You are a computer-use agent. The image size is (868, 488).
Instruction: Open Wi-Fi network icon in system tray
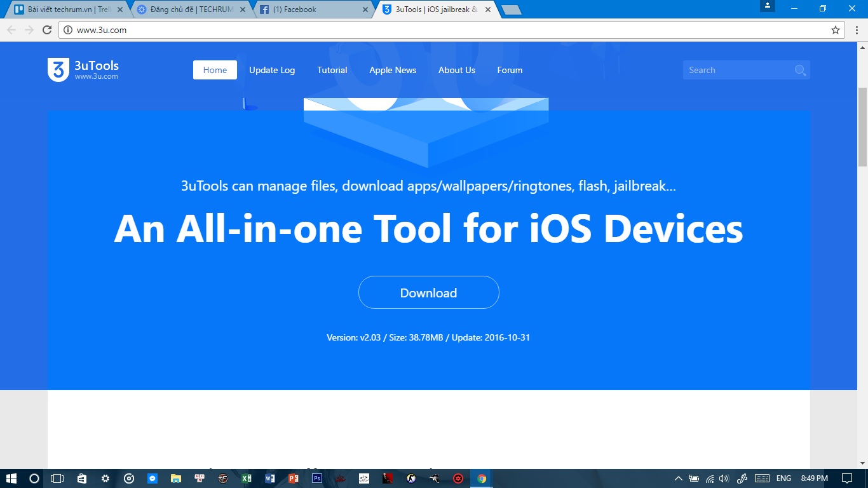[710, 478]
